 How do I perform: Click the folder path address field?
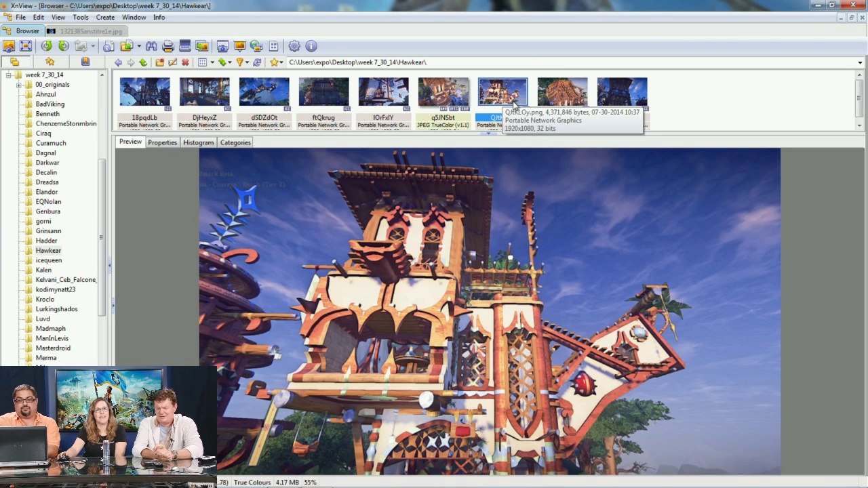coord(570,62)
